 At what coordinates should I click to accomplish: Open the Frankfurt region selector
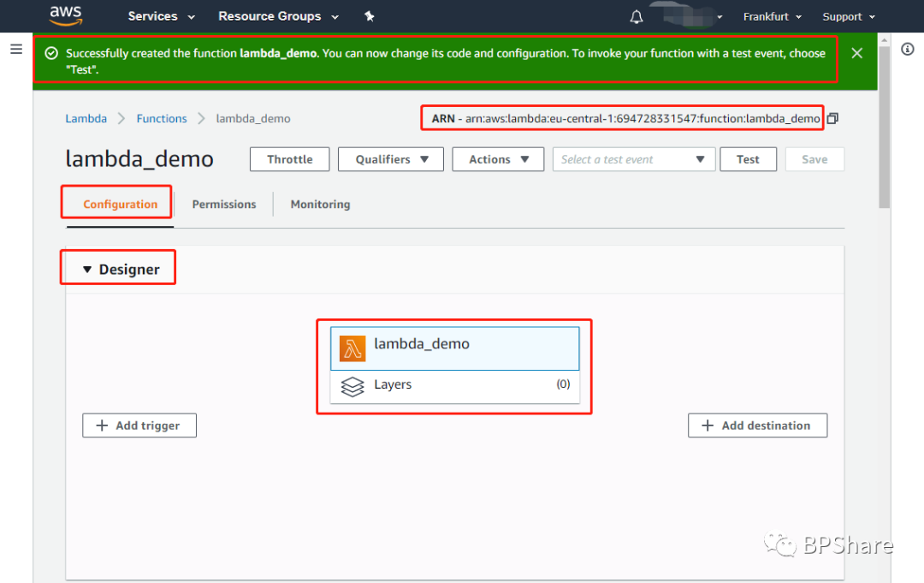click(772, 16)
